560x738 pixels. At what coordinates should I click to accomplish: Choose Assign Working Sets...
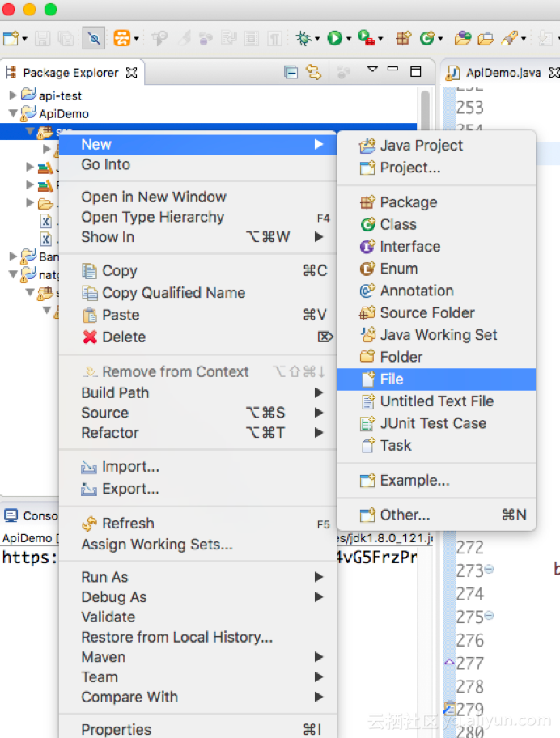pyautogui.click(x=197, y=545)
